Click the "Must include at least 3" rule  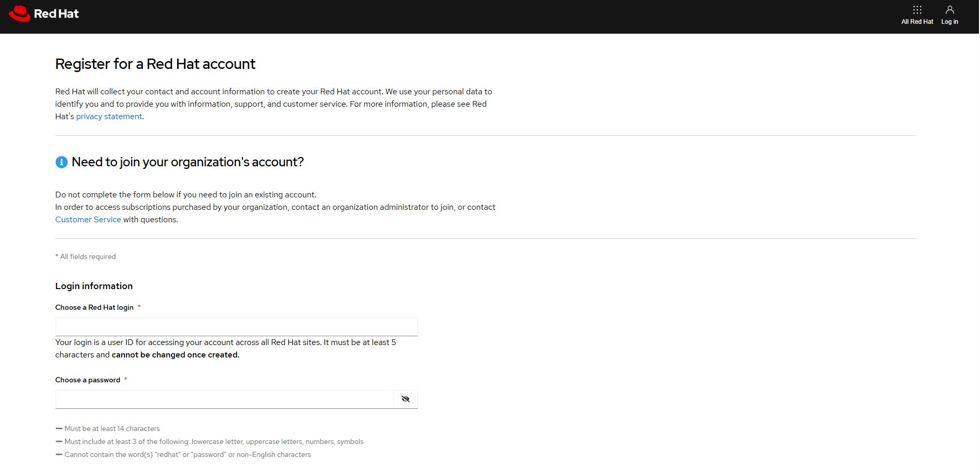point(214,441)
